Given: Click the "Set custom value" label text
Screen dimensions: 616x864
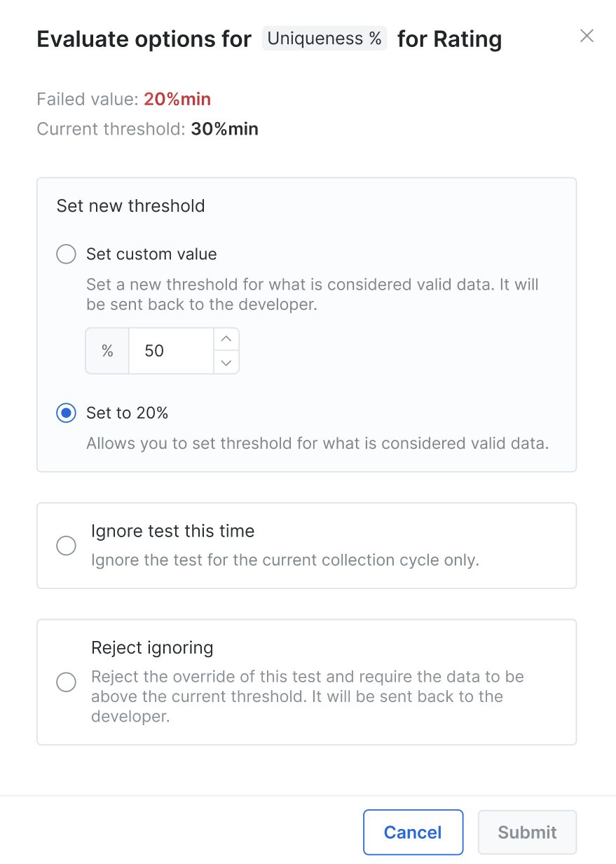Looking at the screenshot, I should [151, 254].
